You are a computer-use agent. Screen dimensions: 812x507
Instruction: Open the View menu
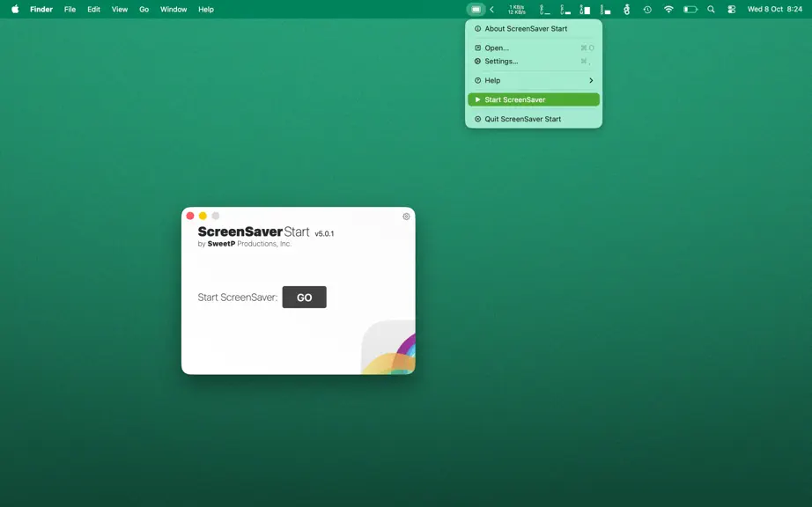[x=120, y=10]
